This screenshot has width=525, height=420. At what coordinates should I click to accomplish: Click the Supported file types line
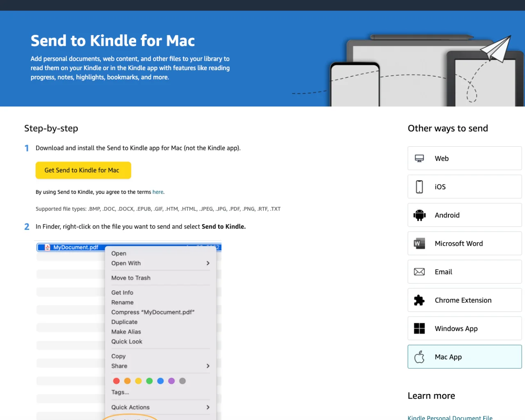[158, 209]
